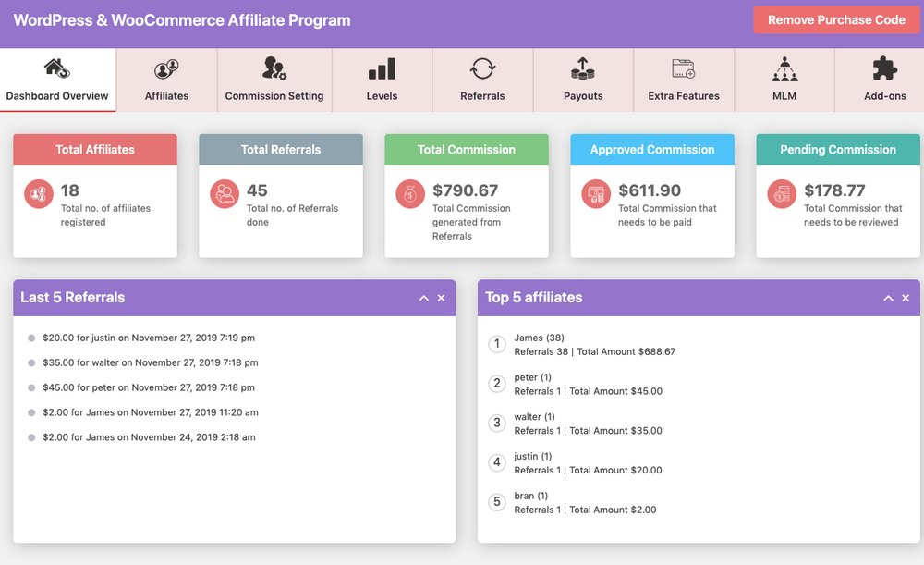Click the Remove Purchase Code button
Image resolution: width=924 pixels, height=565 pixels.
tap(836, 20)
